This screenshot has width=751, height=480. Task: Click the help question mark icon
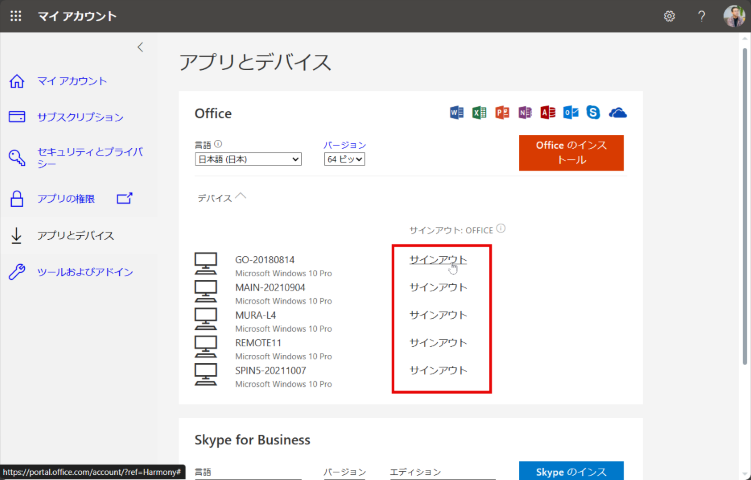(701, 16)
